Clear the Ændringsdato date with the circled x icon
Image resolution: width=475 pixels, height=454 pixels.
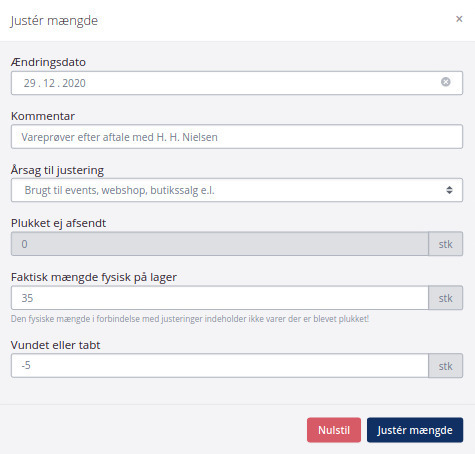(445, 82)
